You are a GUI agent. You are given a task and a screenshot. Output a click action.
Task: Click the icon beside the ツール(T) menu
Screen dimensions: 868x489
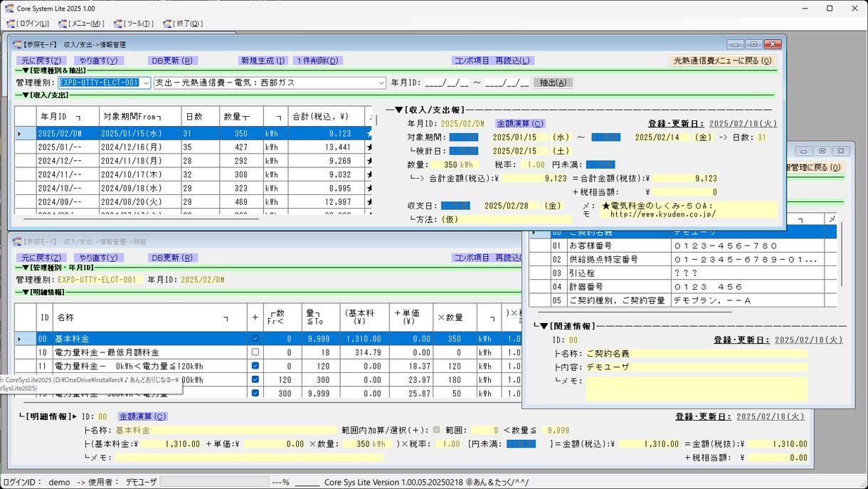point(118,23)
